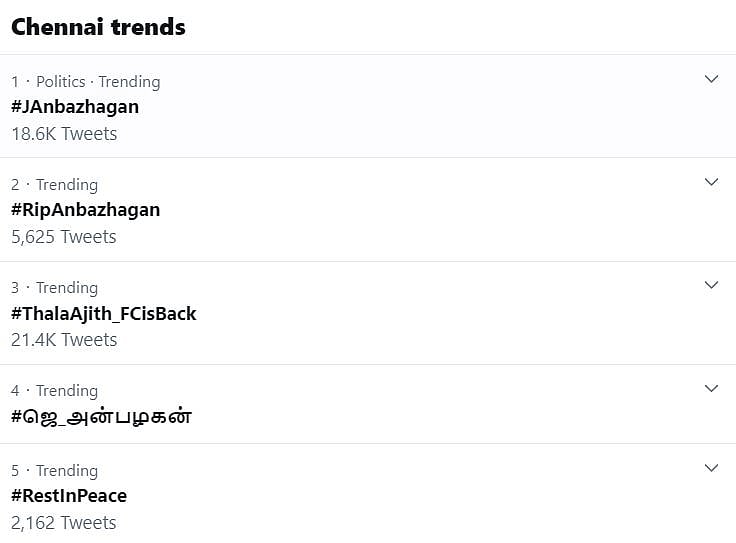Click the 5,625 Tweets count
Viewport: 736px width, 543px height.
pos(64,237)
